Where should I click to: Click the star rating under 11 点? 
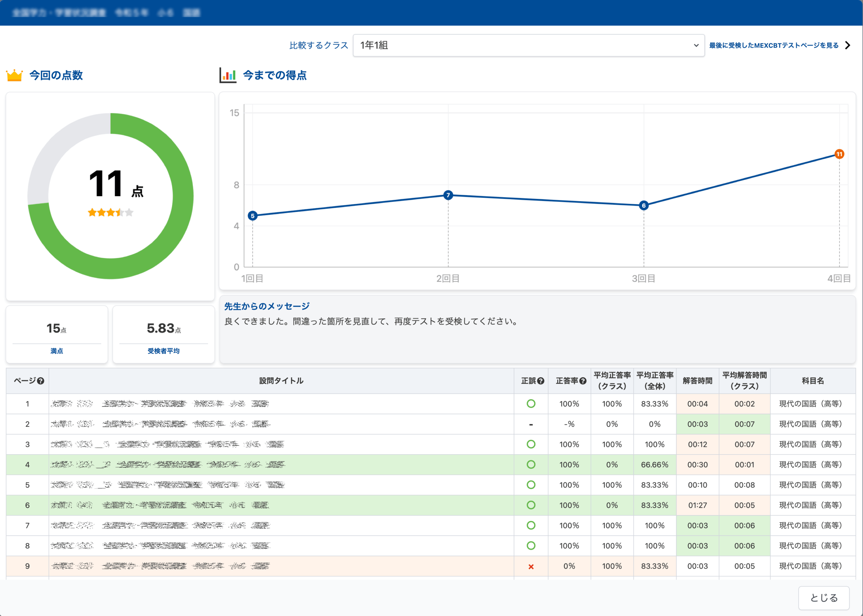(110, 212)
